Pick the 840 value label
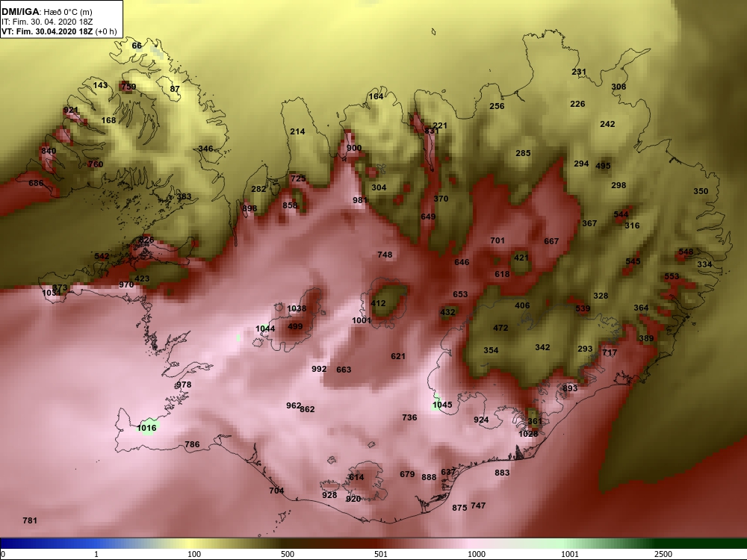Screen dimensions: 747x560 pyautogui.click(x=49, y=151)
